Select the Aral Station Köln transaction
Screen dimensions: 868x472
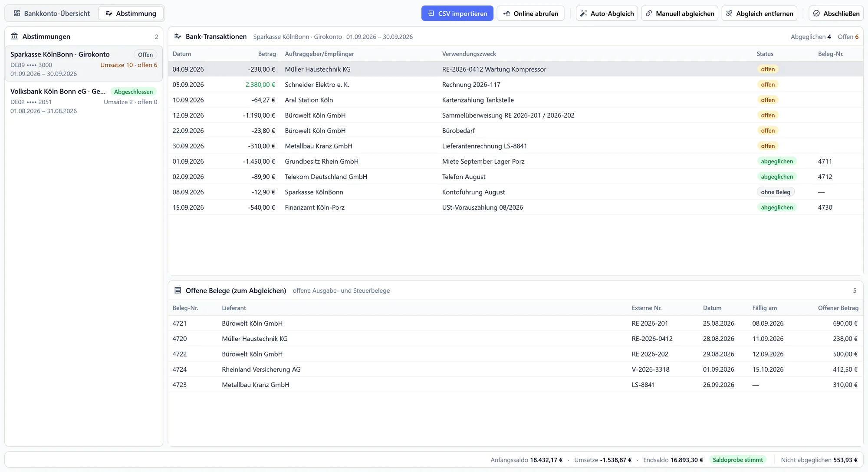tap(515, 100)
